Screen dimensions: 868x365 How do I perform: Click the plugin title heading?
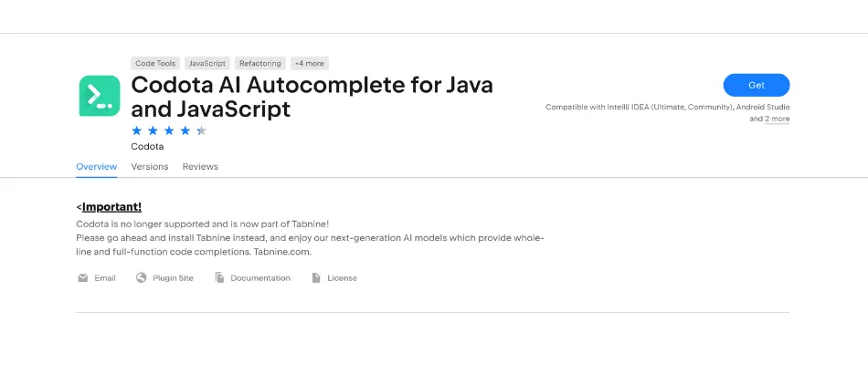click(311, 97)
